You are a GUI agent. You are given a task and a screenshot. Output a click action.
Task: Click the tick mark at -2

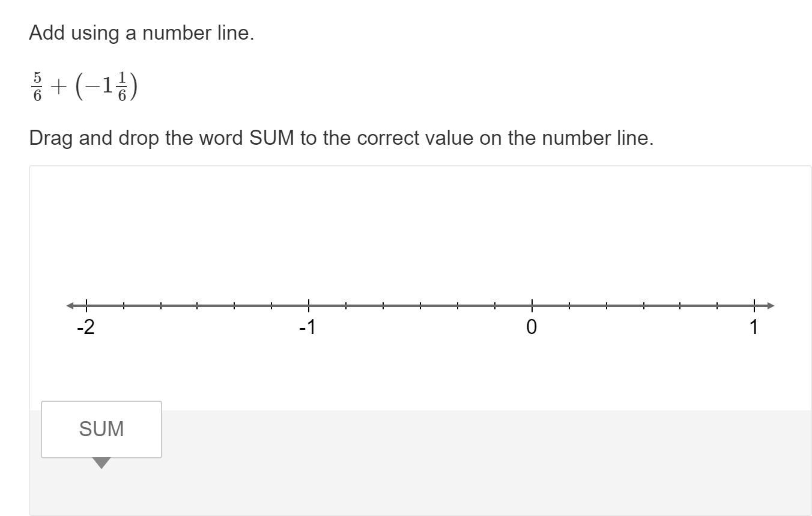tap(86, 306)
